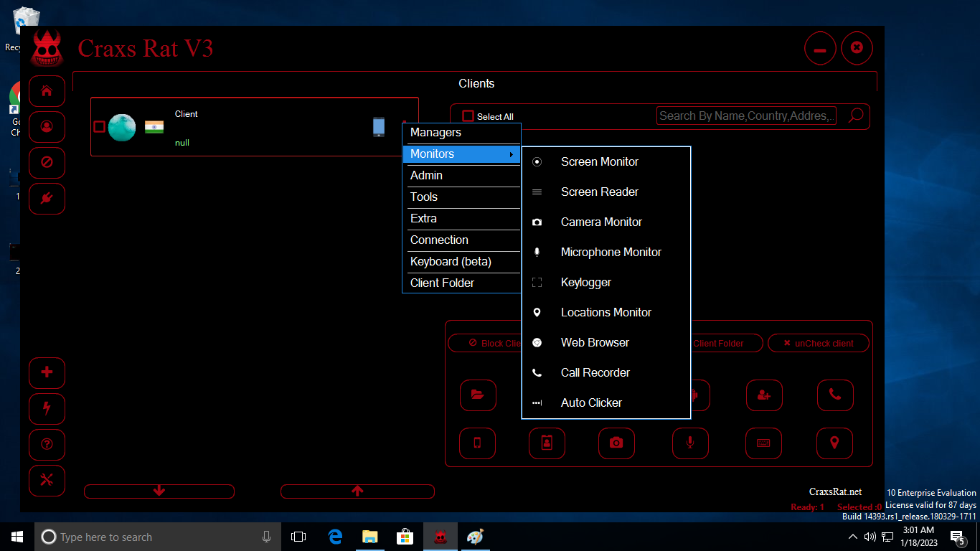Screen dimensions: 980x551
Task: Click the blue phone device icon in client row
Action: 379,127
